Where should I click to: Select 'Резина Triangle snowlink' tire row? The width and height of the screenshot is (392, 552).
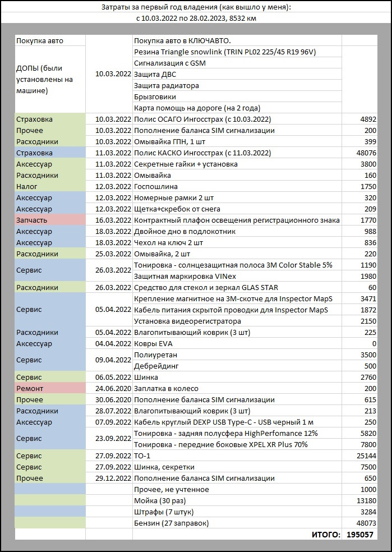coord(237,52)
